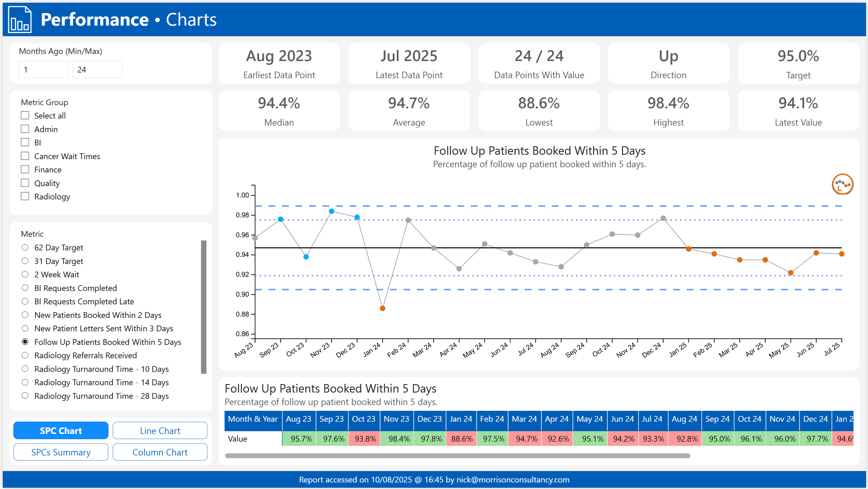Click the orange May 25 data point
This screenshot has height=489, width=868.
[791, 273]
